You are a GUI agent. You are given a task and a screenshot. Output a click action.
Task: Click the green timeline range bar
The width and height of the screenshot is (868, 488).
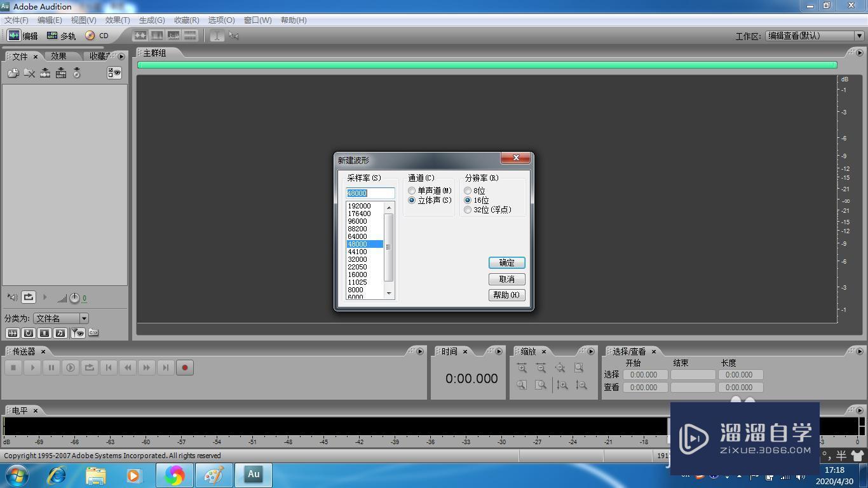[487, 65]
